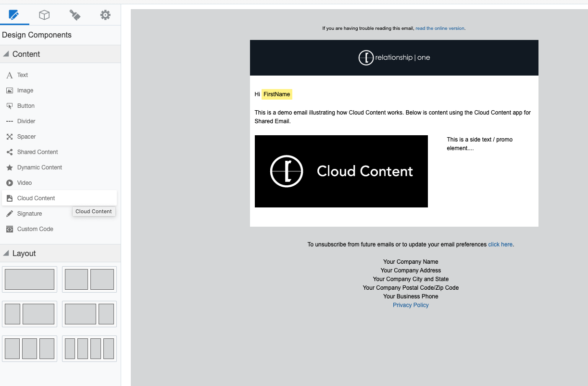
Task: Select the Divider component icon
Action: point(10,121)
